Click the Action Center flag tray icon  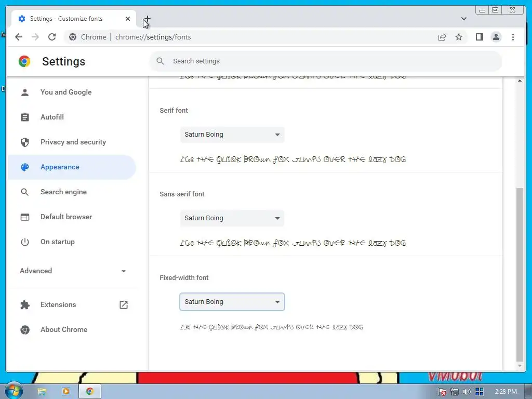(442, 392)
